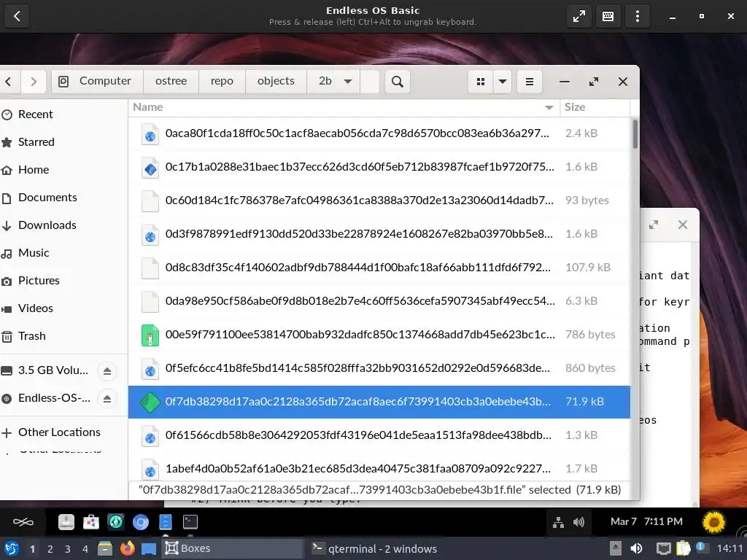Image resolution: width=747 pixels, height=560 pixels.
Task: Open the host clipboard tray icon
Action: pos(683,548)
